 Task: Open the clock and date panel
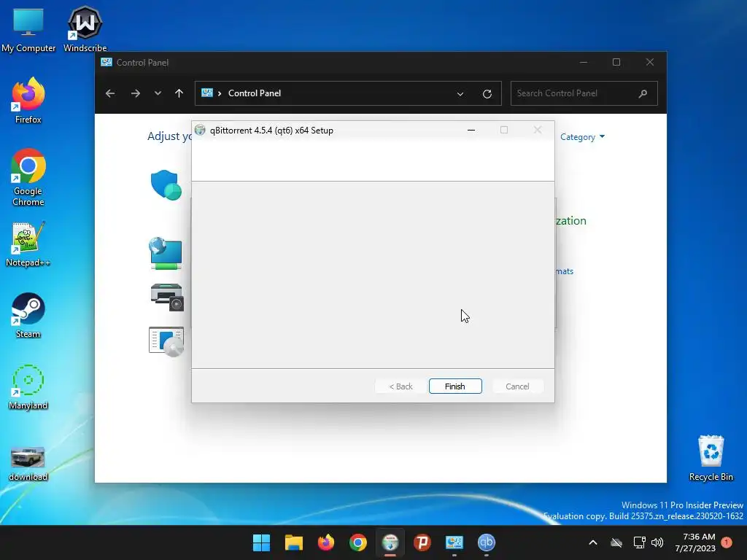coord(695,542)
